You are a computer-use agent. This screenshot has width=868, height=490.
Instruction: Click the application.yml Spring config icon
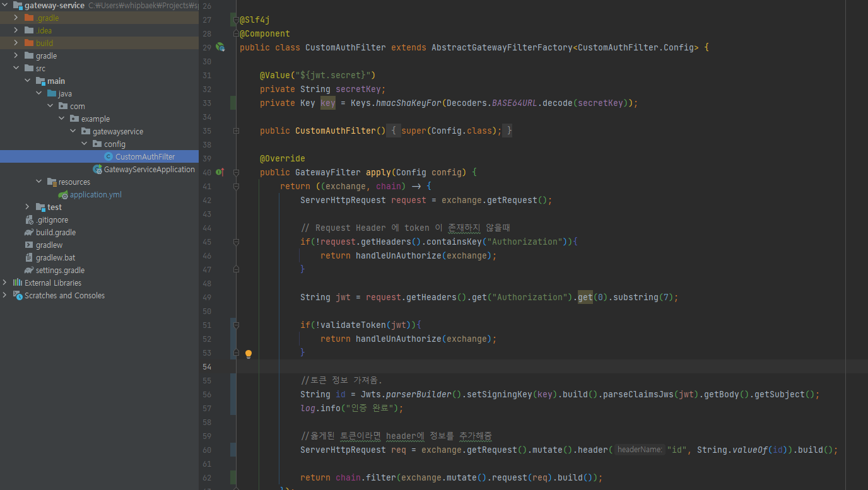pos(63,194)
